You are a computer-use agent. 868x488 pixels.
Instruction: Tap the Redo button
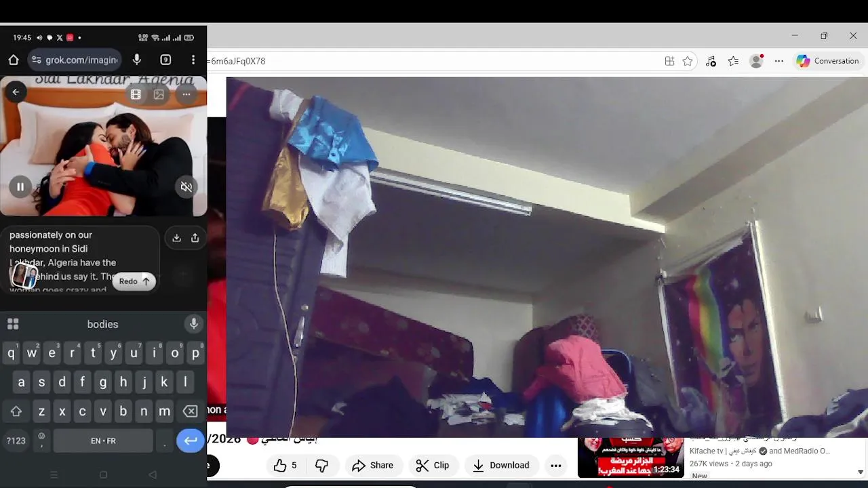click(x=134, y=281)
